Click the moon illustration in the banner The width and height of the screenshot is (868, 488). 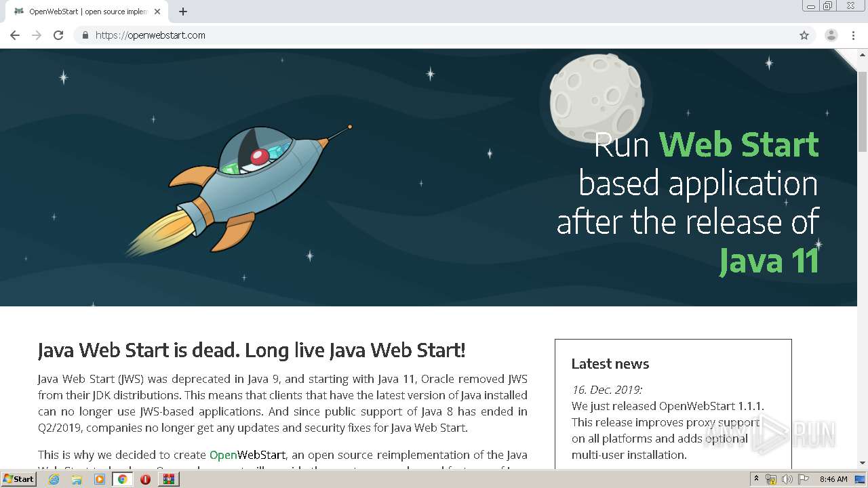coord(596,98)
